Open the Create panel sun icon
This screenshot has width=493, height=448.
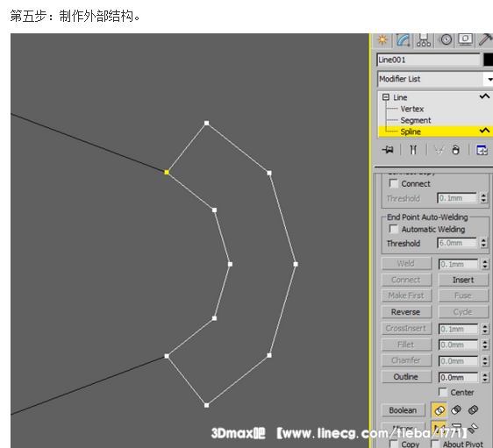[x=382, y=40]
